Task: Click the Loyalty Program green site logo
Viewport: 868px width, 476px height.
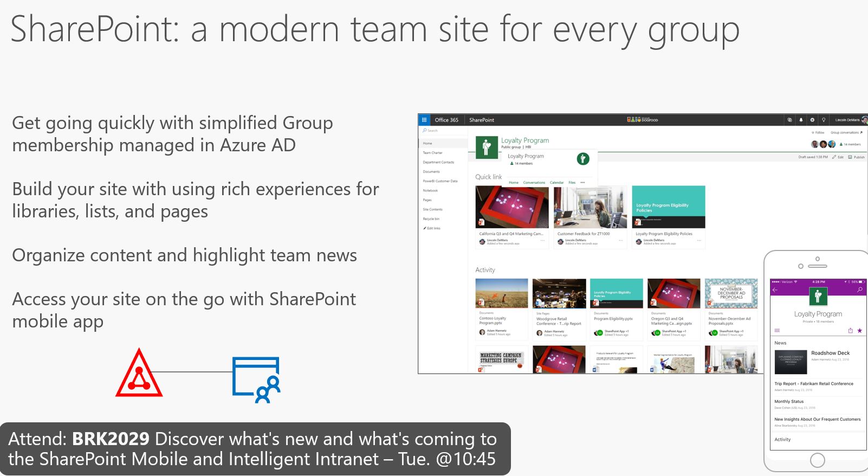Action: pyautogui.click(x=487, y=147)
